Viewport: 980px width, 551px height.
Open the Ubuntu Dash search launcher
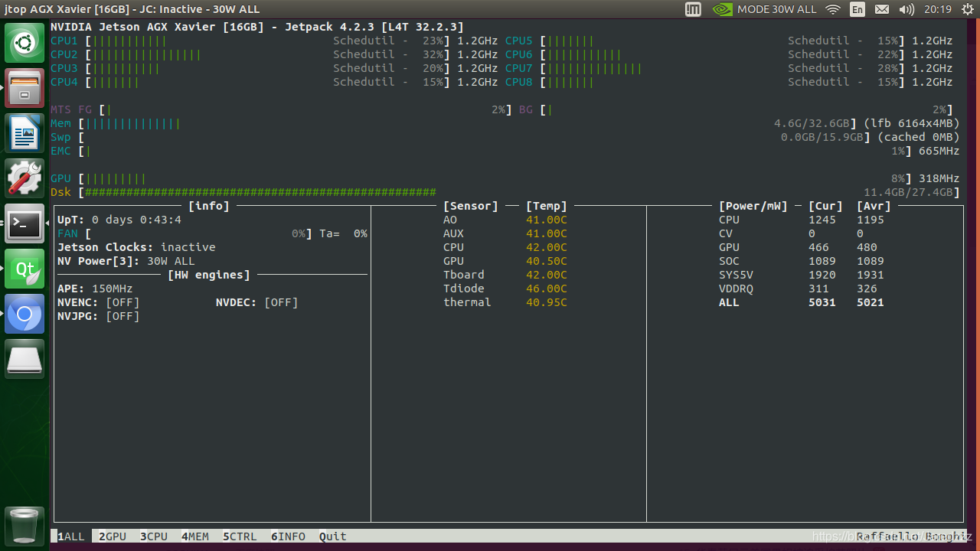25,43
